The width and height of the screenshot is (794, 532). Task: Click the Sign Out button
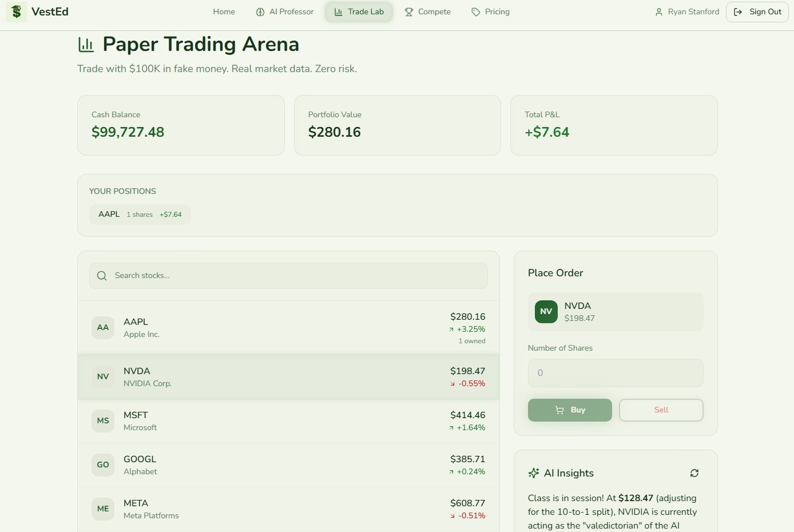point(757,12)
